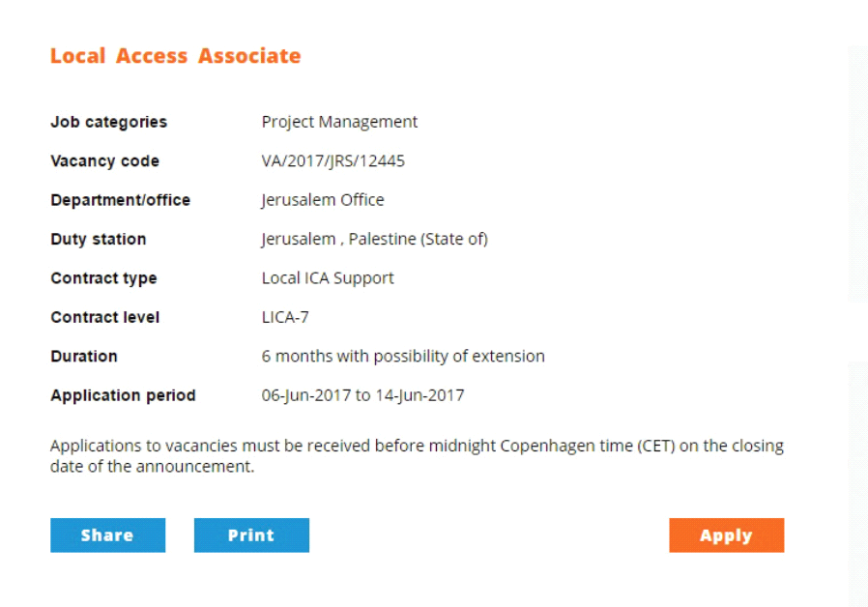
Task: Click the Local ICA Support contract type
Action: point(328,278)
